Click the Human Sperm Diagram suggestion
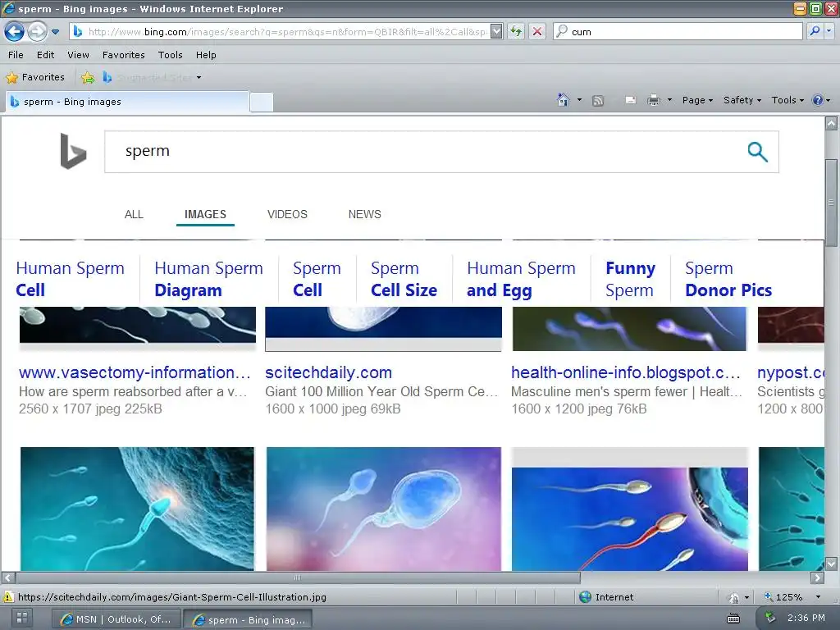The width and height of the screenshot is (840, 630). point(208,279)
